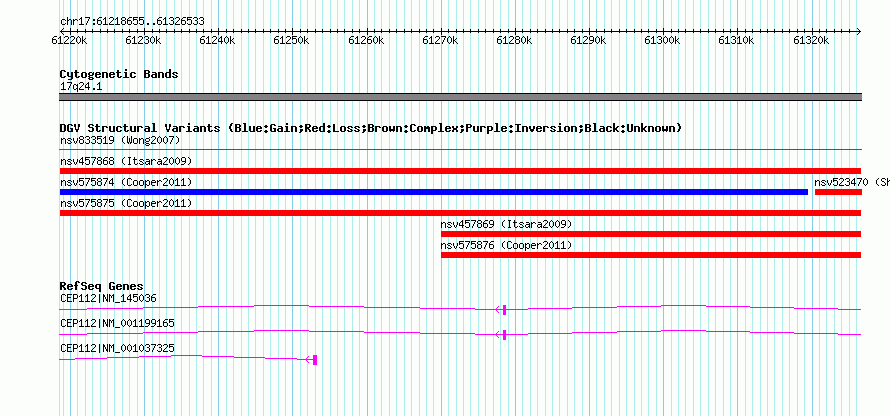Viewport: 890px width, 416px height.
Task: Click the 61220k ruler tick label
Action: [x=69, y=40]
